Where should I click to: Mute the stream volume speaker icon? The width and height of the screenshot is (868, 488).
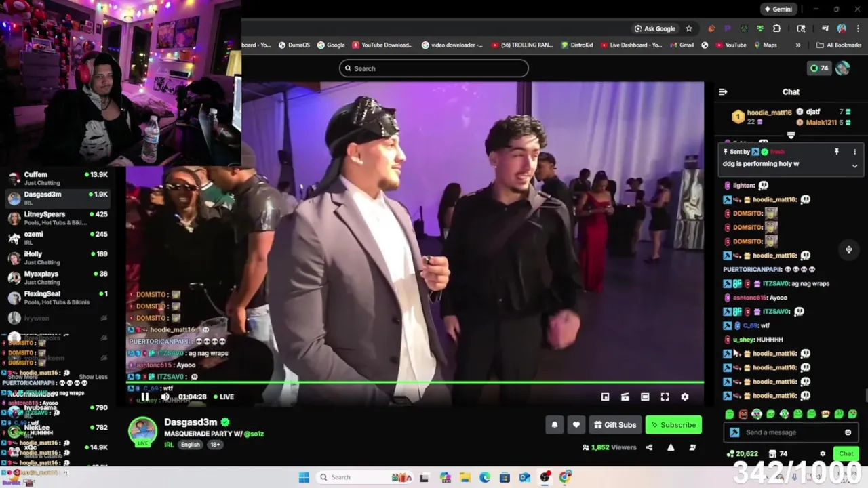click(165, 397)
